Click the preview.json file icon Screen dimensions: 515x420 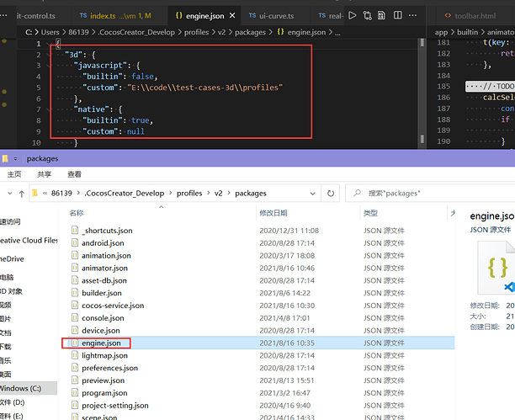75,380
